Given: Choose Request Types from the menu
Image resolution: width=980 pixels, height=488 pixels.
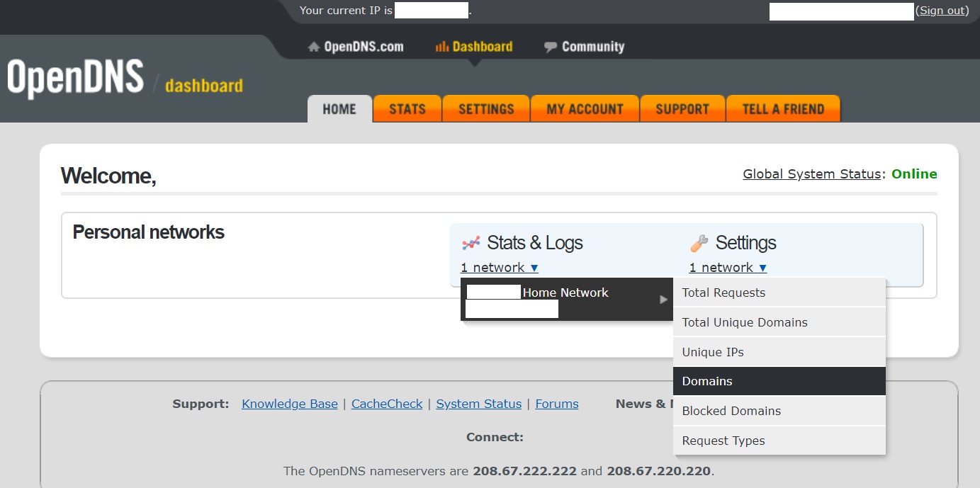Looking at the screenshot, I should (x=779, y=441).
